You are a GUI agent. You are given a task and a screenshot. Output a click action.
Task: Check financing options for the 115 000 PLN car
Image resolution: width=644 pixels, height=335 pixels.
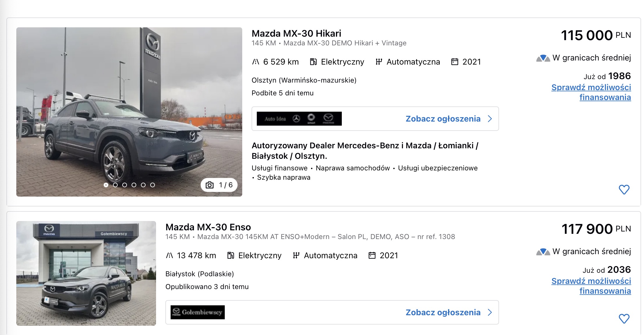point(591,92)
